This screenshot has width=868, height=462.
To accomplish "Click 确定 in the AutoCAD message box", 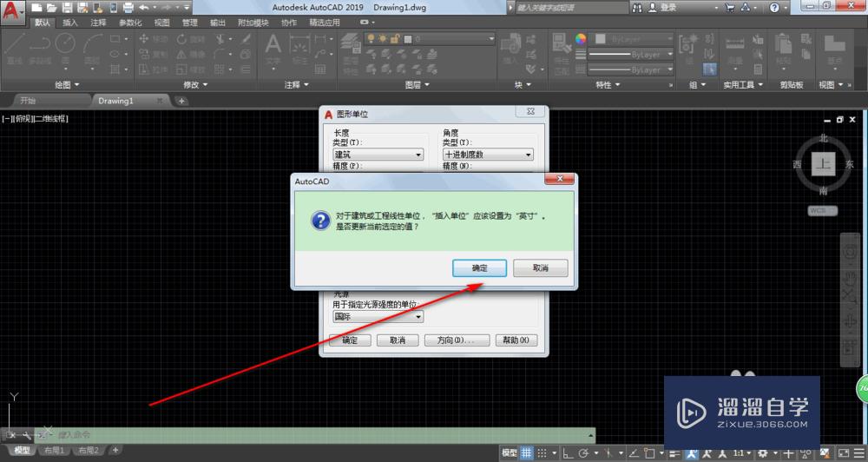I will coord(479,268).
